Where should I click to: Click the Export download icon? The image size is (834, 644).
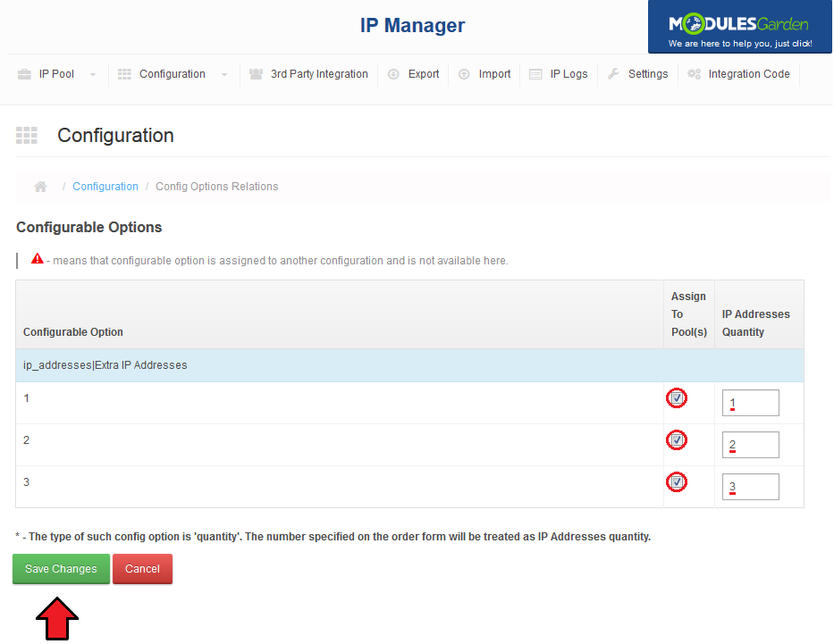click(393, 74)
